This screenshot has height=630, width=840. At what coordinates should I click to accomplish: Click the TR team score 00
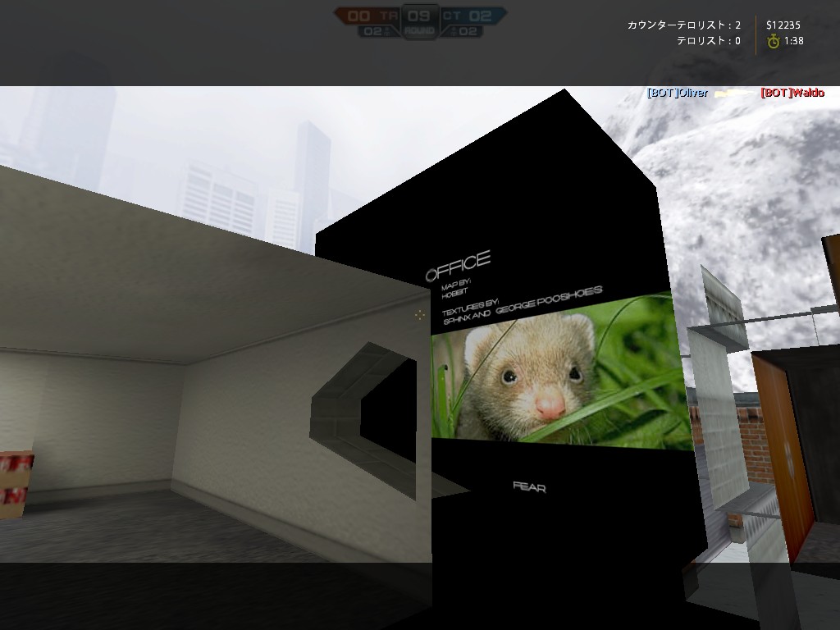[x=358, y=16]
